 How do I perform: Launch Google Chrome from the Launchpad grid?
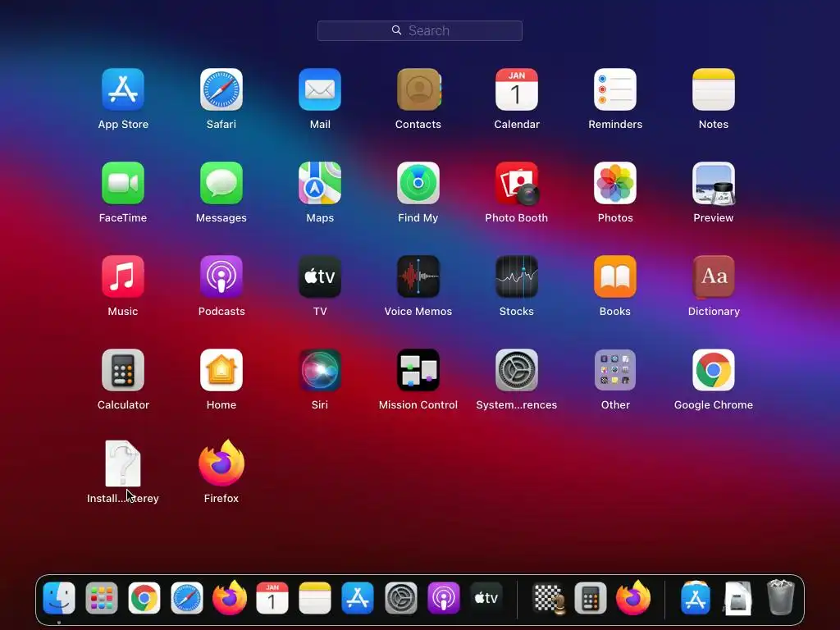(x=714, y=370)
